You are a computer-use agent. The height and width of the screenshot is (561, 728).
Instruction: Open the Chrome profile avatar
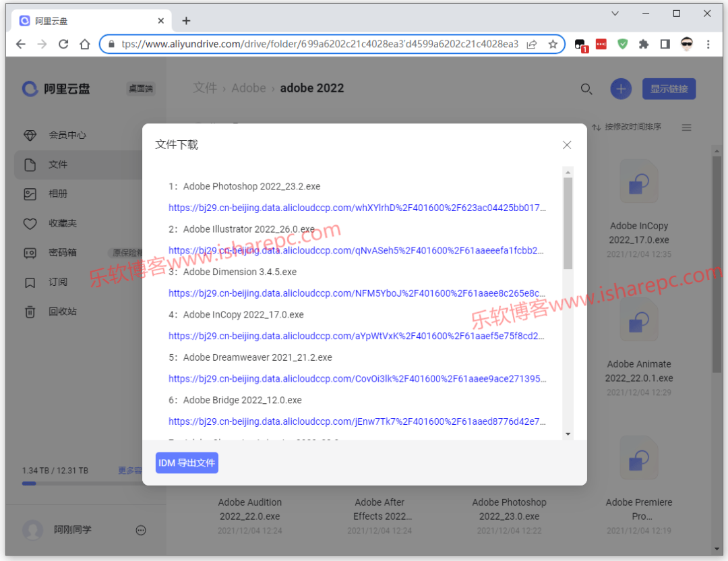tap(687, 44)
